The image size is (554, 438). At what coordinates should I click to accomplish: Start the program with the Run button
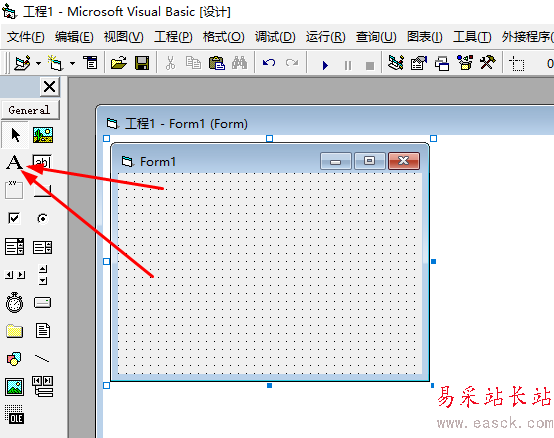(x=325, y=65)
